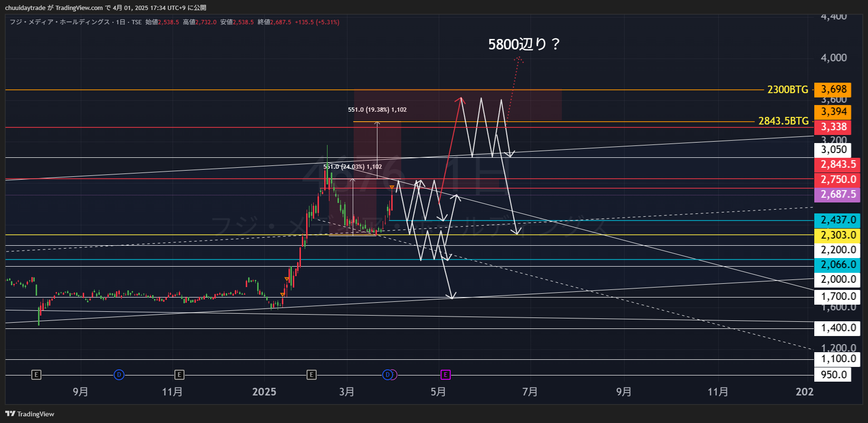The width and height of the screenshot is (868, 423).
Task: Click the TradingView.com text in header
Action: point(79,8)
